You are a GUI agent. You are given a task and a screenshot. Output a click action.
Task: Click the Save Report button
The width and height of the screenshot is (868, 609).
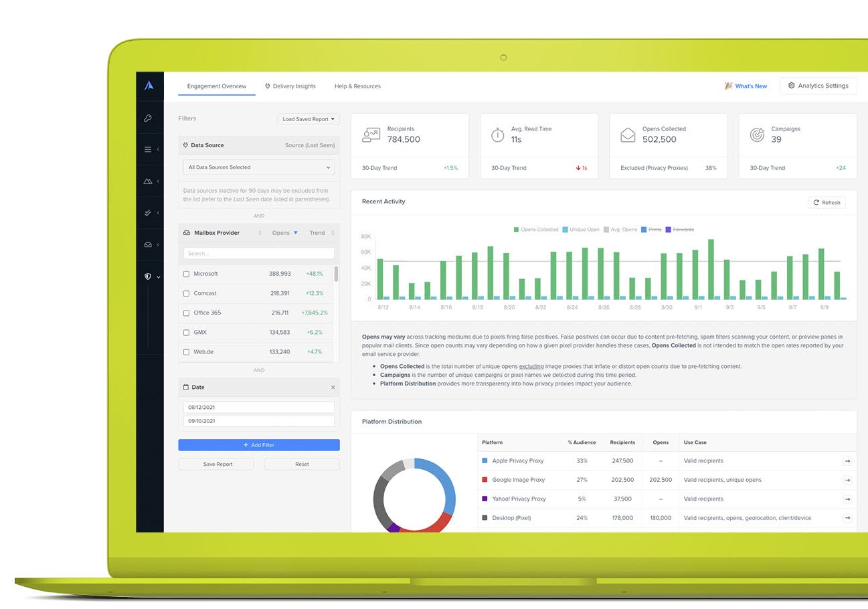point(216,464)
